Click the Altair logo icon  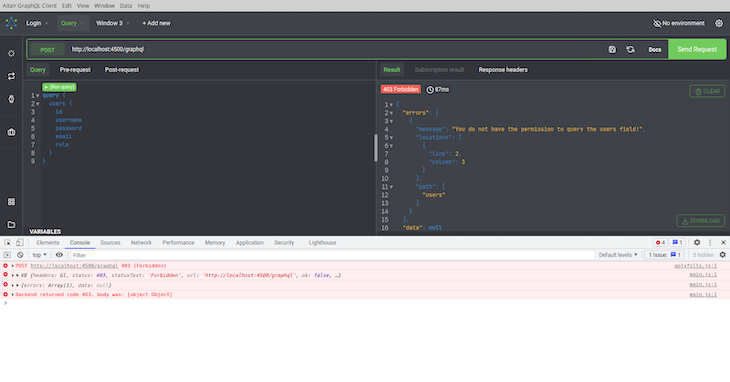[11, 23]
